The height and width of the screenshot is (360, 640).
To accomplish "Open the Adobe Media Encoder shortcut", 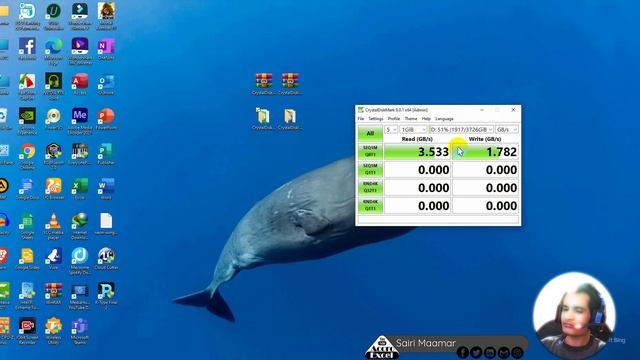I will point(80,121).
